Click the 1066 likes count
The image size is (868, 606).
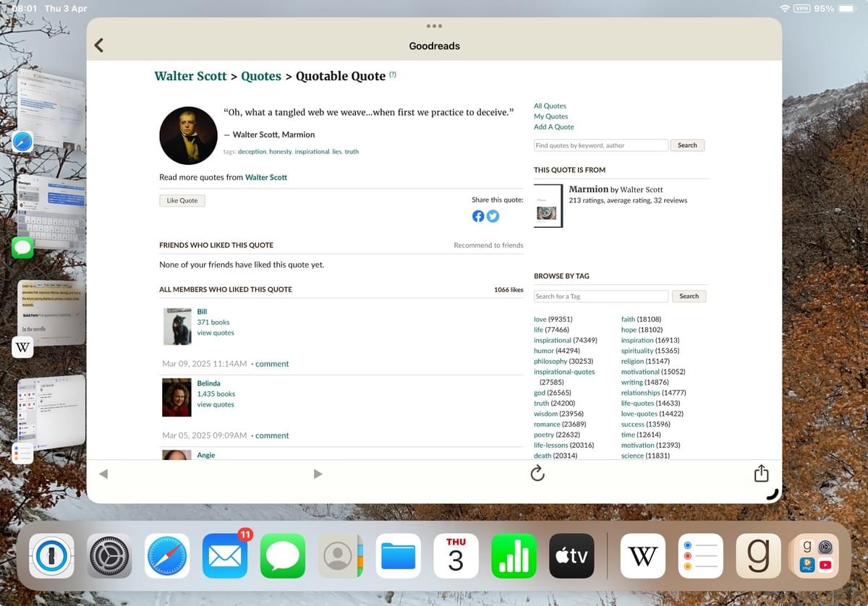(509, 289)
